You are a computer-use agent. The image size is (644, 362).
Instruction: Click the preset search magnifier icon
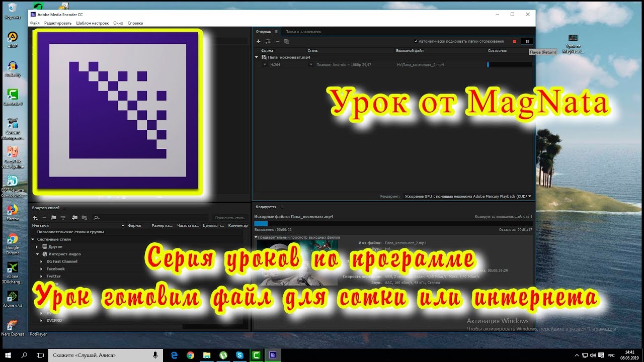[96, 218]
